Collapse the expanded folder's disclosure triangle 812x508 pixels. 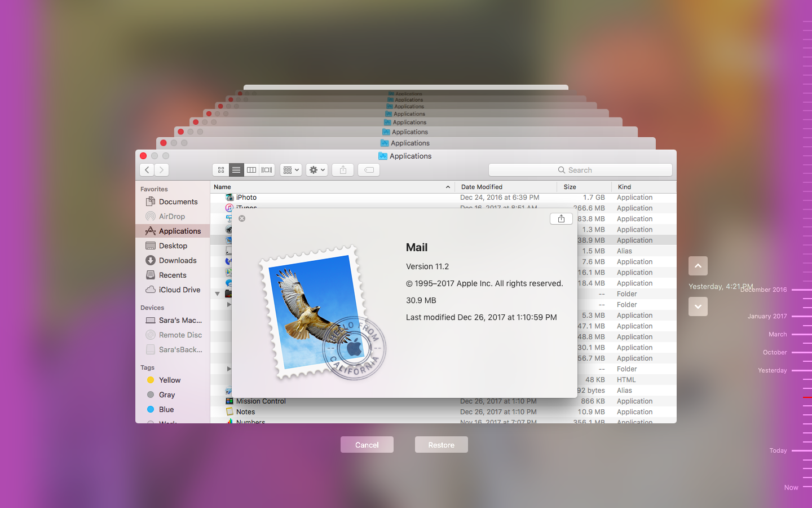click(218, 294)
